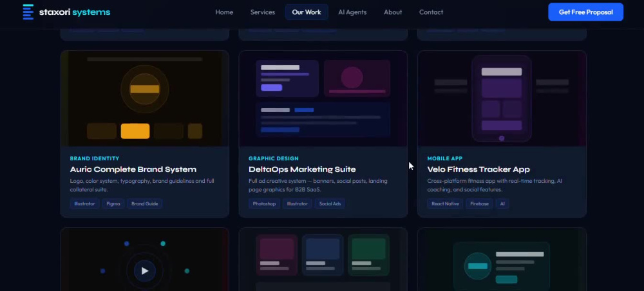Image resolution: width=644 pixels, height=291 pixels.
Task: Click the MOBILE APP category label
Action: pos(445,158)
